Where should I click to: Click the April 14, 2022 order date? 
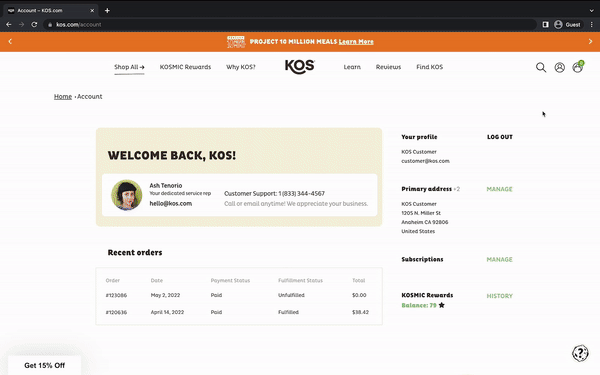167,312
